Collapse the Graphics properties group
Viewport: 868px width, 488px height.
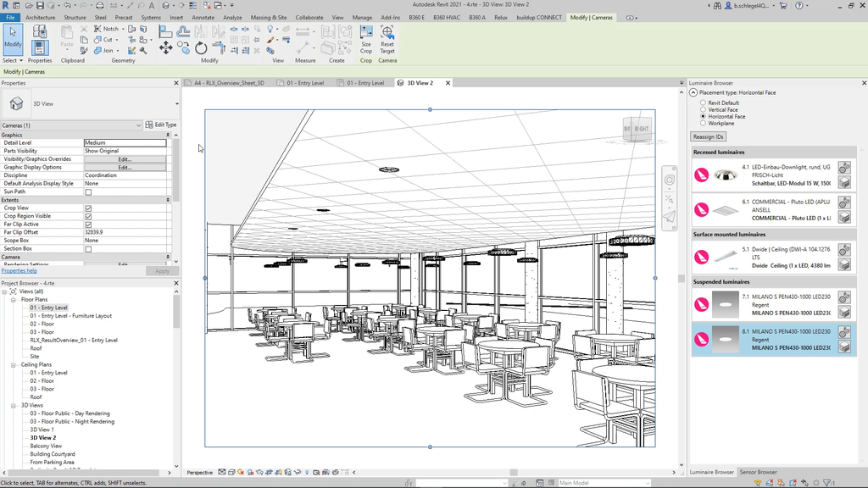[168, 135]
